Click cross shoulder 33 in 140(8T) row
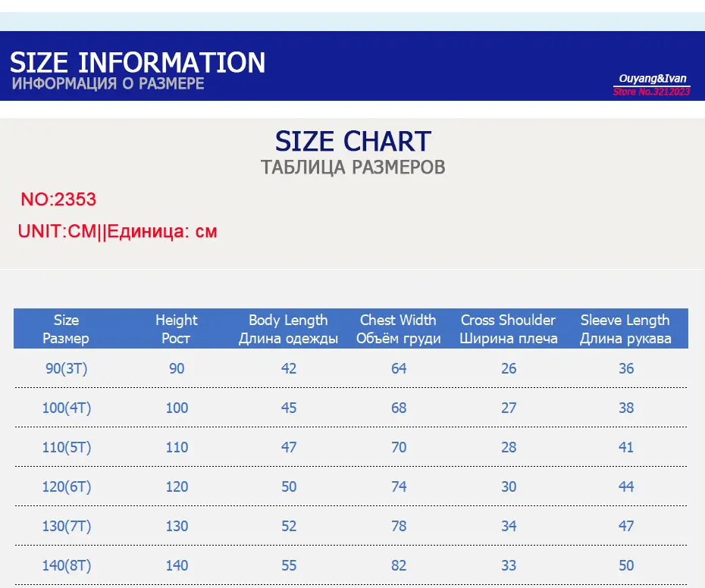Image resolution: width=705 pixels, height=588 pixels. click(509, 565)
